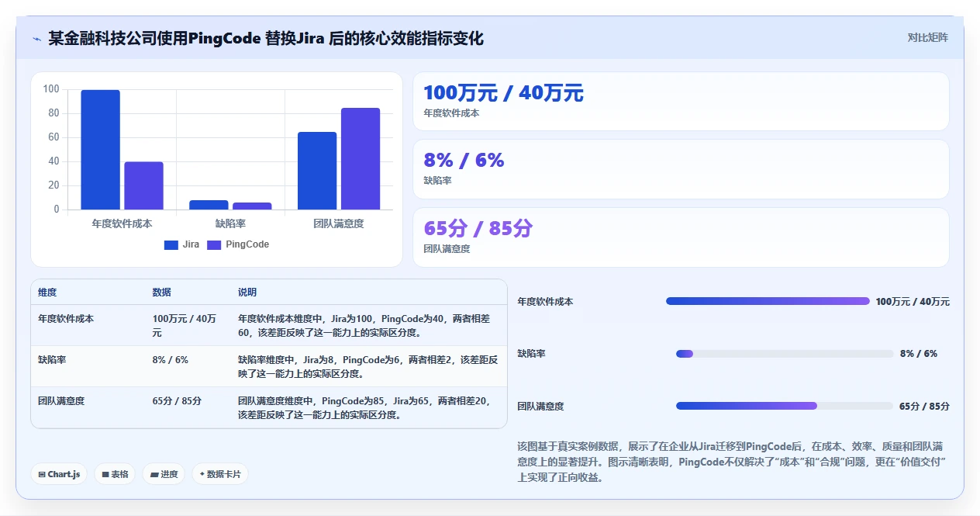Click the Jira bar for 年度软件成本
980x516 pixels.
pos(101,150)
